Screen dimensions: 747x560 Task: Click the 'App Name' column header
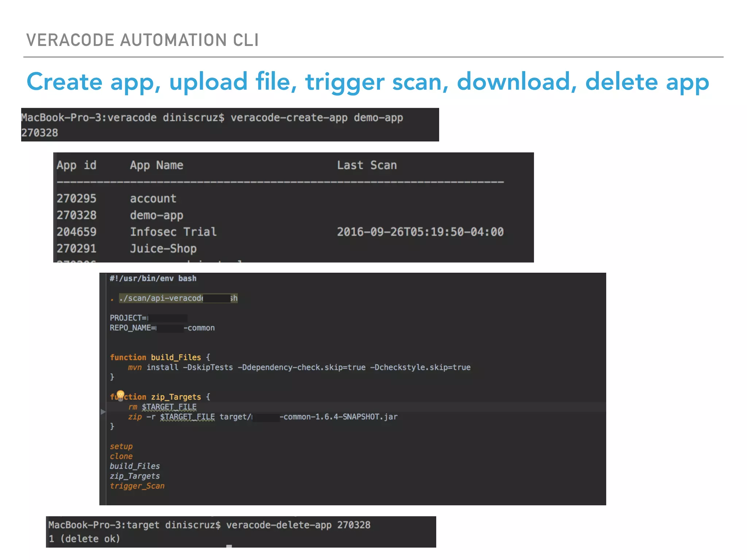pos(156,165)
